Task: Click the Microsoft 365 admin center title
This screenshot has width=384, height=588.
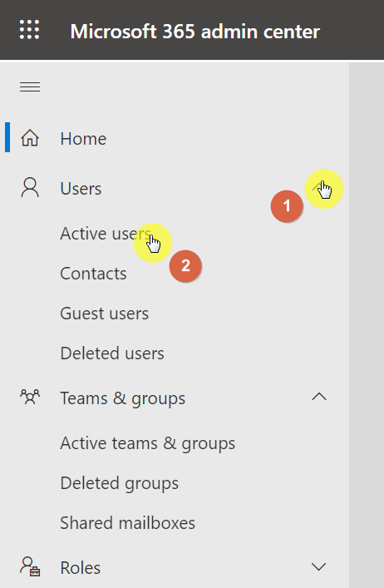Action: (195, 31)
